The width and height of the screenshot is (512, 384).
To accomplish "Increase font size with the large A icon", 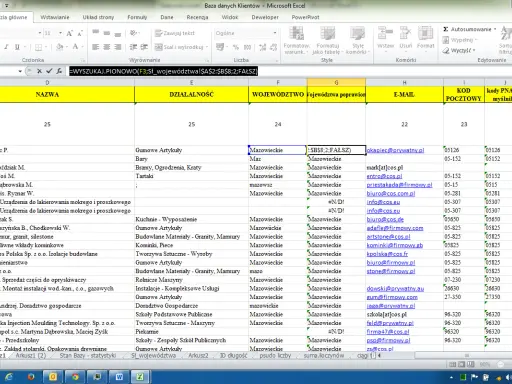I will click(x=69, y=33).
